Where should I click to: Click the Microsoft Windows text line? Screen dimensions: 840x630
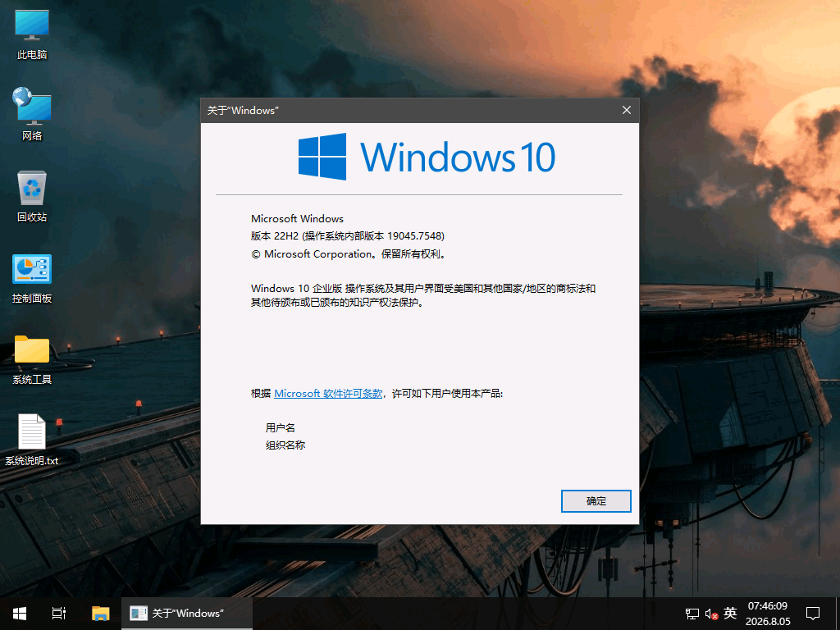coord(297,218)
